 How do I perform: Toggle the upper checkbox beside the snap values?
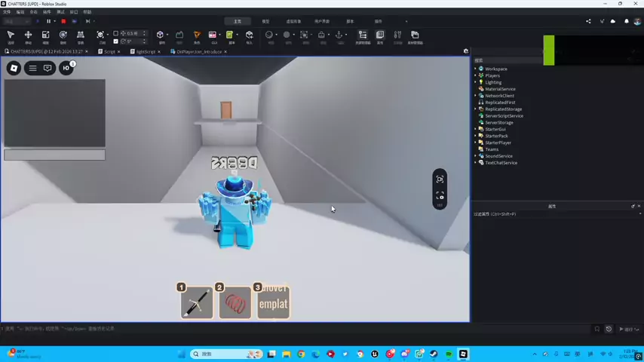point(115,33)
